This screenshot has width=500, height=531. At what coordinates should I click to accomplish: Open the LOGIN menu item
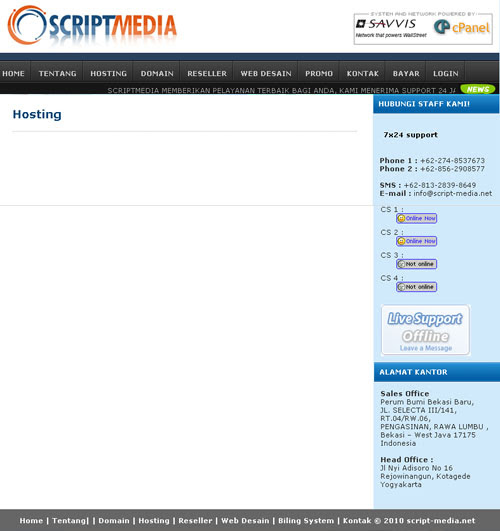pyautogui.click(x=445, y=73)
